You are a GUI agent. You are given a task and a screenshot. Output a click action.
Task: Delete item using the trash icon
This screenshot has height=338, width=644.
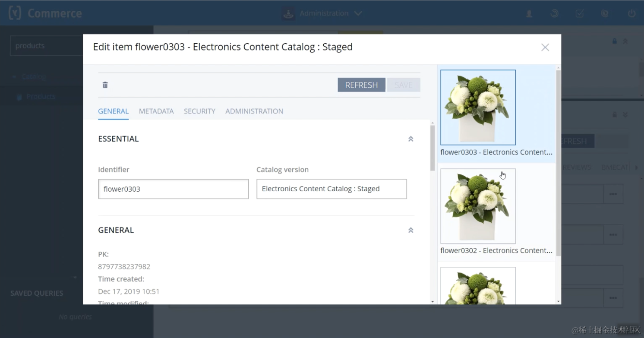105,85
